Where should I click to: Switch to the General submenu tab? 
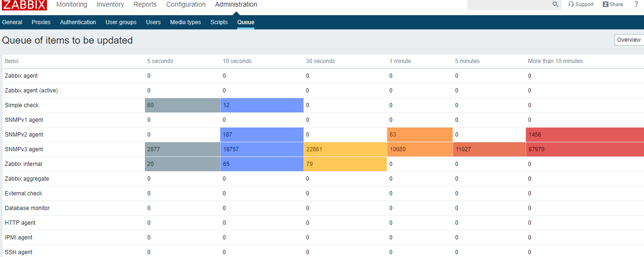[x=12, y=22]
